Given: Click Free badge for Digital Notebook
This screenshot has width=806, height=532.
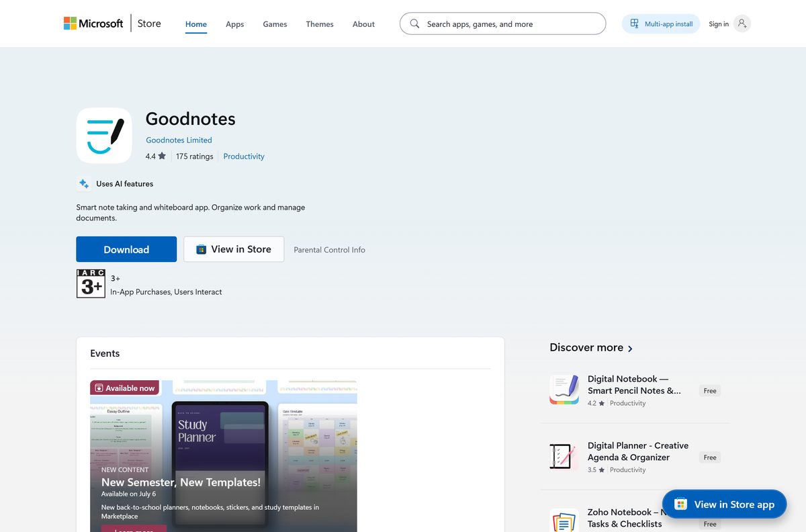Looking at the screenshot, I should click(710, 390).
